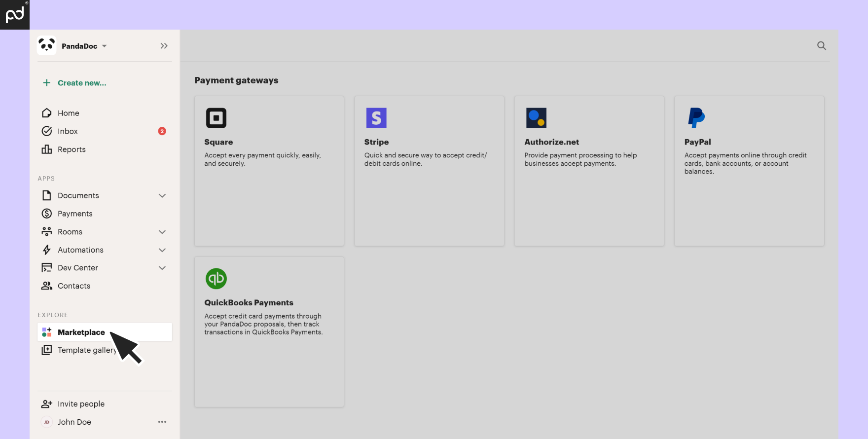868x439 pixels.
Task: Click the PayPal card description text
Action: tap(746, 163)
